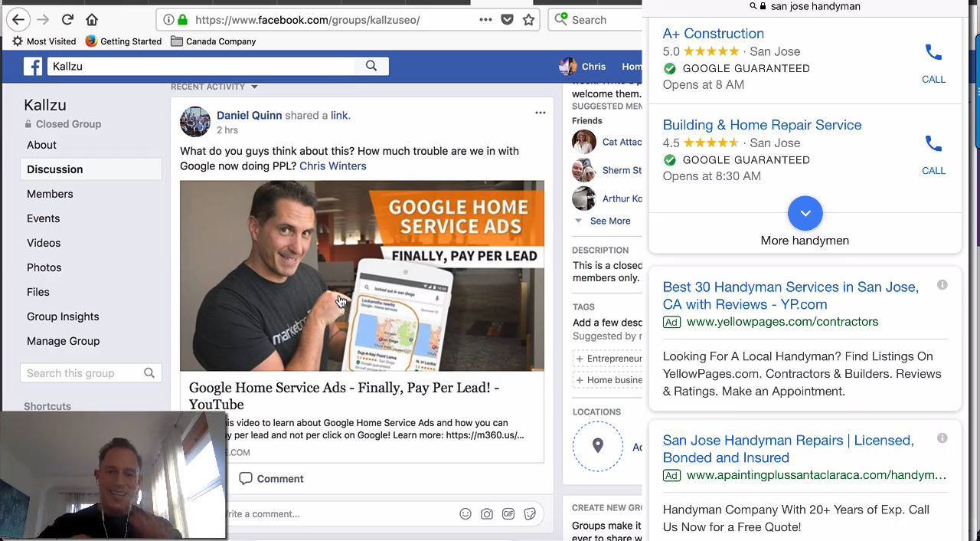Open the shared 'link.' hyperlink in post header

(x=341, y=115)
